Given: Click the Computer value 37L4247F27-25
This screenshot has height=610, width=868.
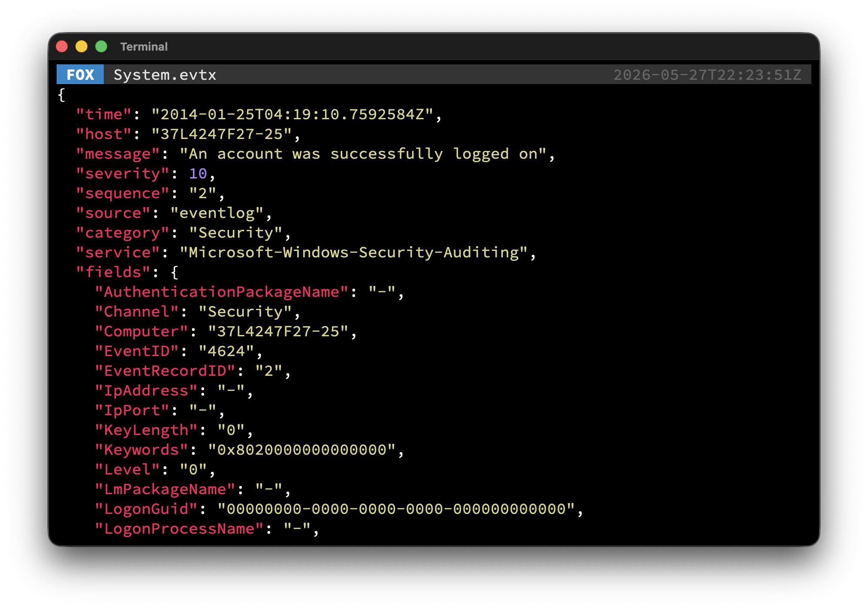Looking at the screenshot, I should tap(278, 331).
